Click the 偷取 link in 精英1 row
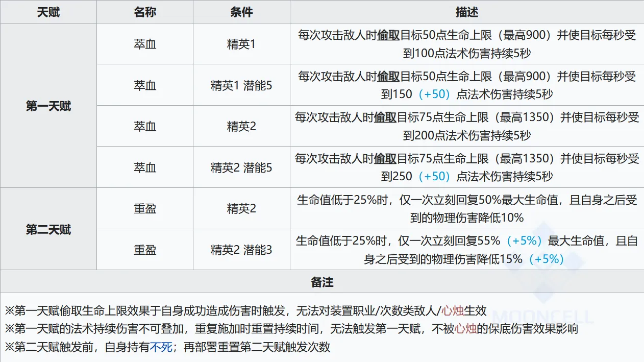This screenshot has width=644, height=362. (388, 36)
